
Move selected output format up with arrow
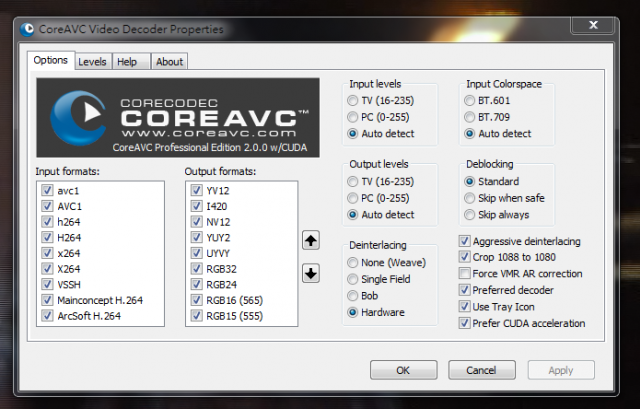(311, 240)
